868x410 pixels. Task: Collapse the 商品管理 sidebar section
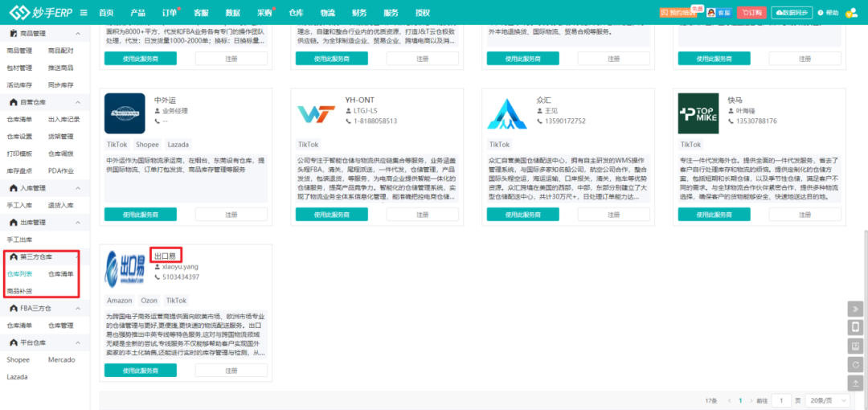[x=78, y=34]
